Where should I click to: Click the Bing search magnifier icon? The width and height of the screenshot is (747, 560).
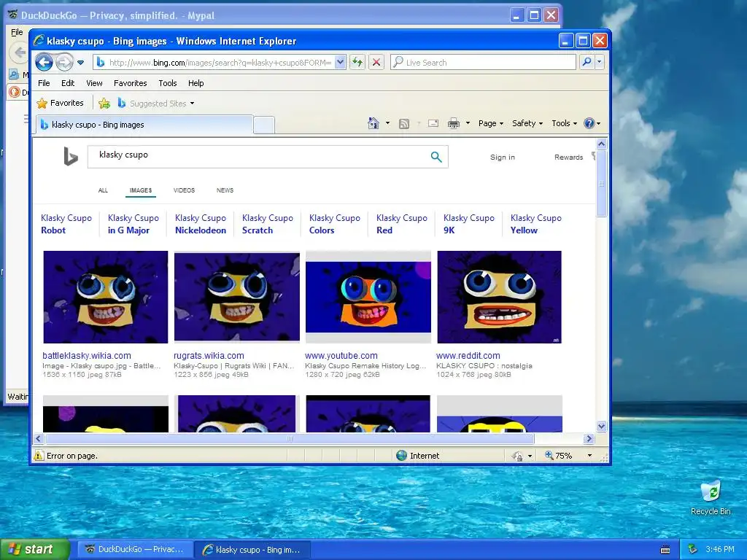point(436,157)
